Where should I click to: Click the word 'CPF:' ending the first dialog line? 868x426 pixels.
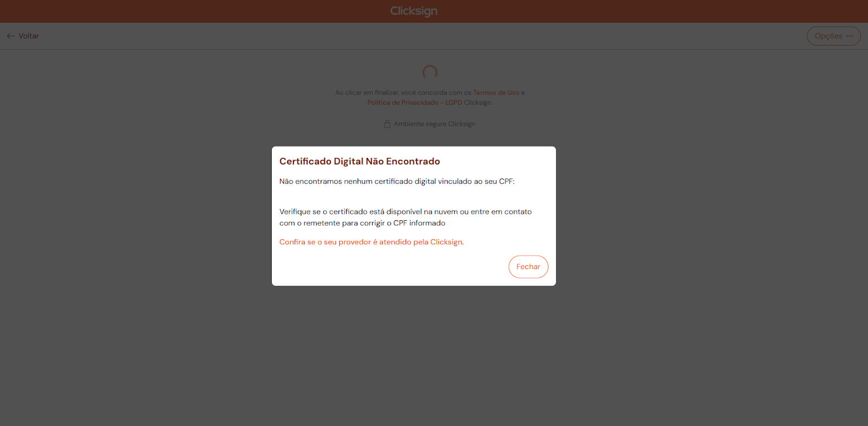point(507,181)
